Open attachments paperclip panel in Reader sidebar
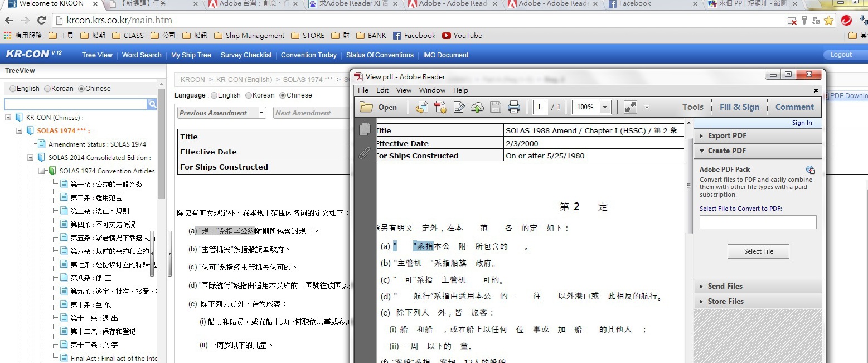Screen dimensions: 868x363 pos(365,152)
